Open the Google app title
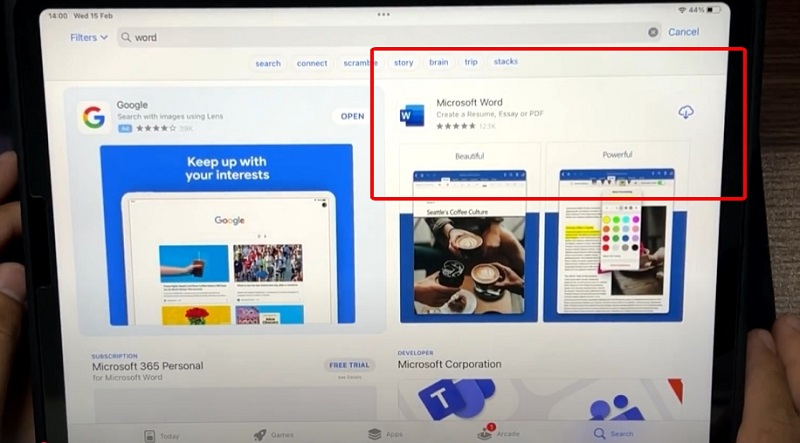 pyautogui.click(x=132, y=105)
